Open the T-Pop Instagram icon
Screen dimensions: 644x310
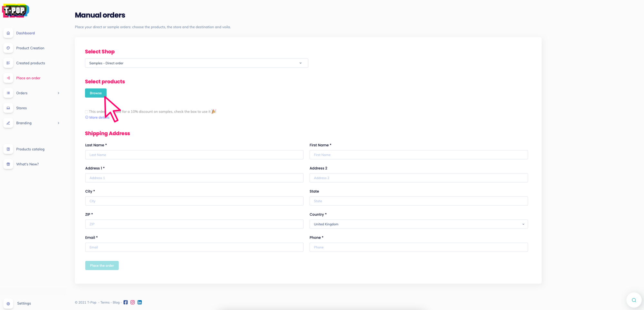[133, 302]
